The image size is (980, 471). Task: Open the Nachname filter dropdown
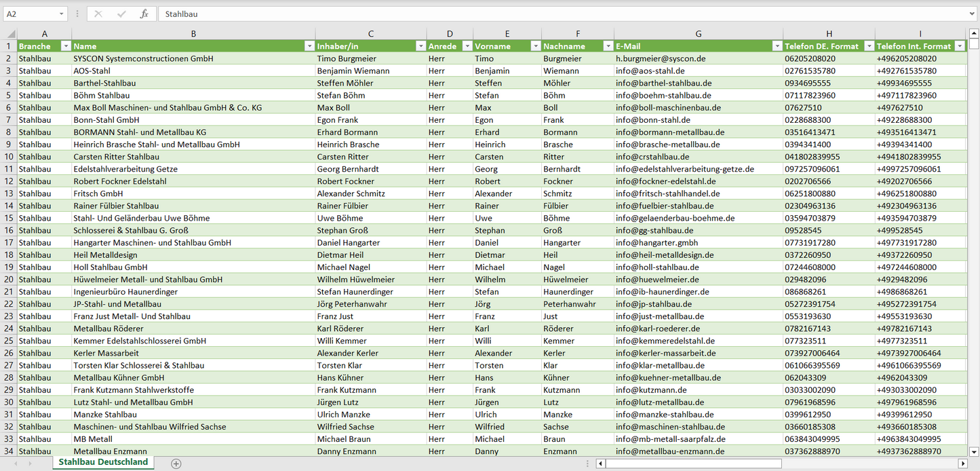(x=608, y=46)
